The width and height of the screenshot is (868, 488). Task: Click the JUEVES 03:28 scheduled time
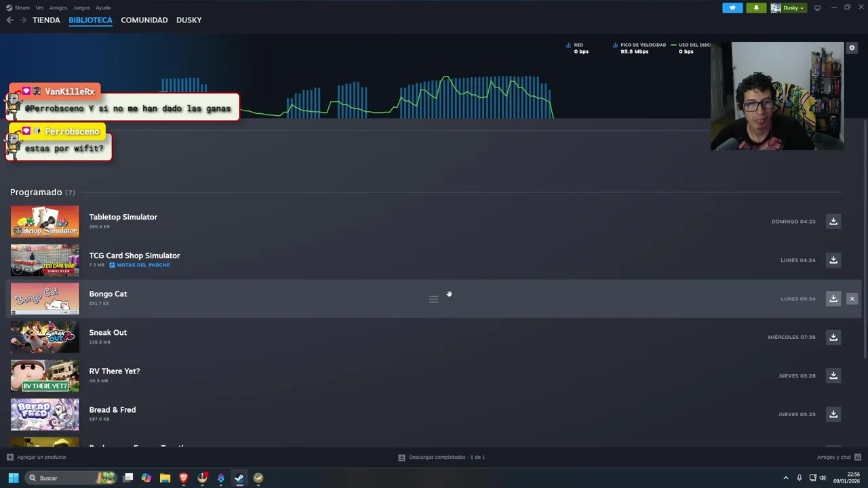click(797, 375)
